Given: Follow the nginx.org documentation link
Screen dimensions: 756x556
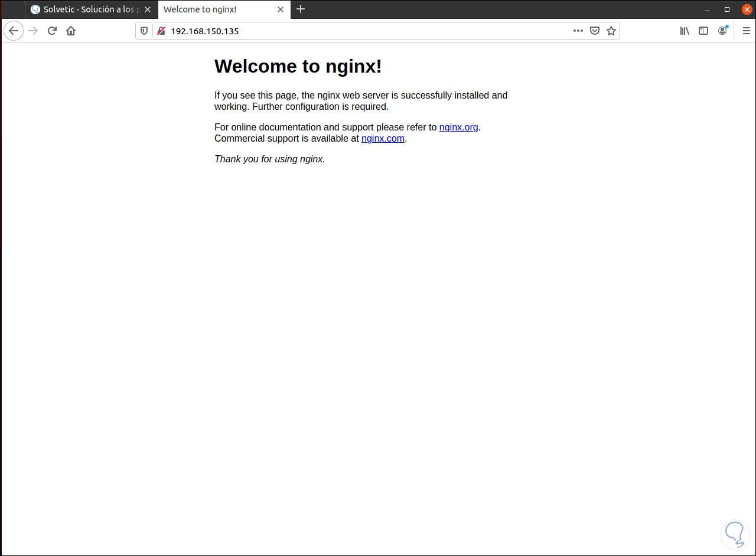Looking at the screenshot, I should pos(458,127).
